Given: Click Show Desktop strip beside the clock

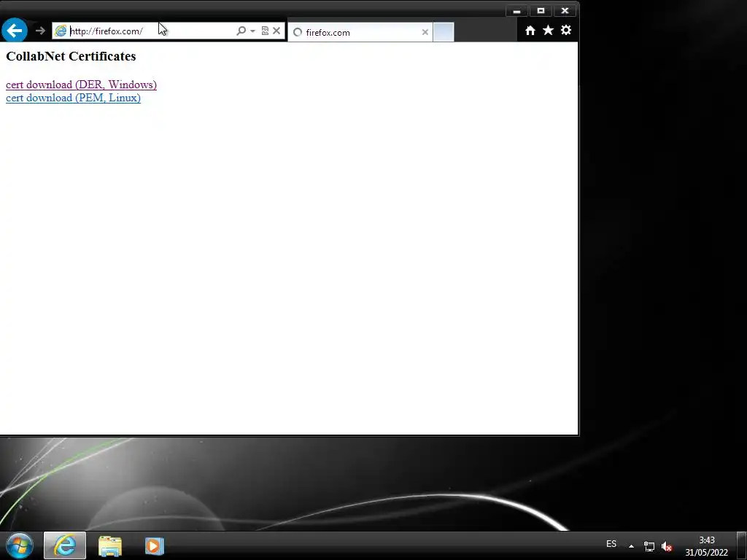Looking at the screenshot, I should click(742, 545).
